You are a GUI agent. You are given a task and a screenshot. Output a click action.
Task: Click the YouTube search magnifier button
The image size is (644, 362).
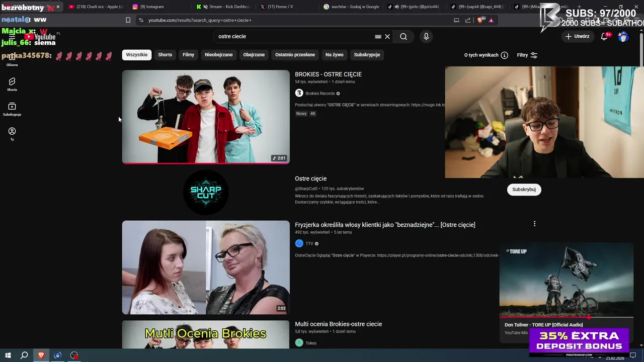[x=404, y=36]
